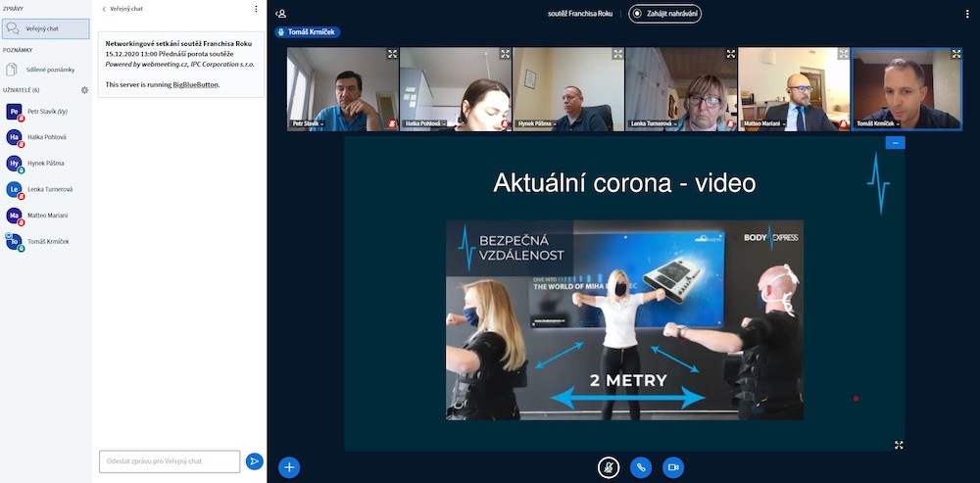Focus the chat message input field
Image resolution: width=980 pixels, height=483 pixels.
click(170, 461)
